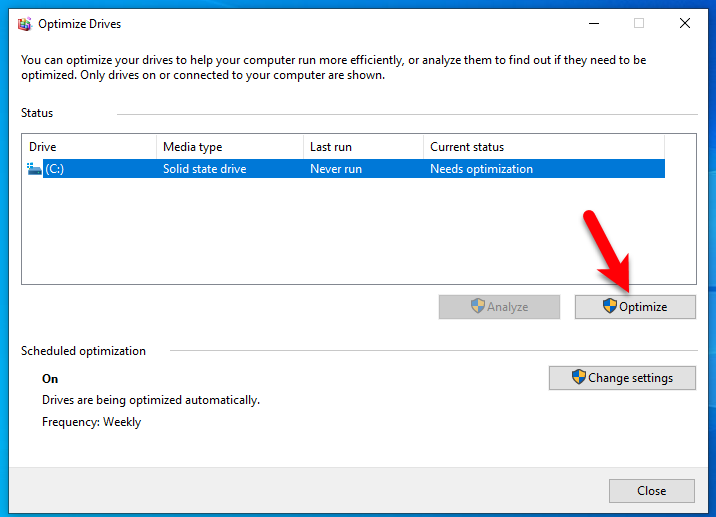Click the Drive column header
716x517 pixels.
pyautogui.click(x=89, y=147)
